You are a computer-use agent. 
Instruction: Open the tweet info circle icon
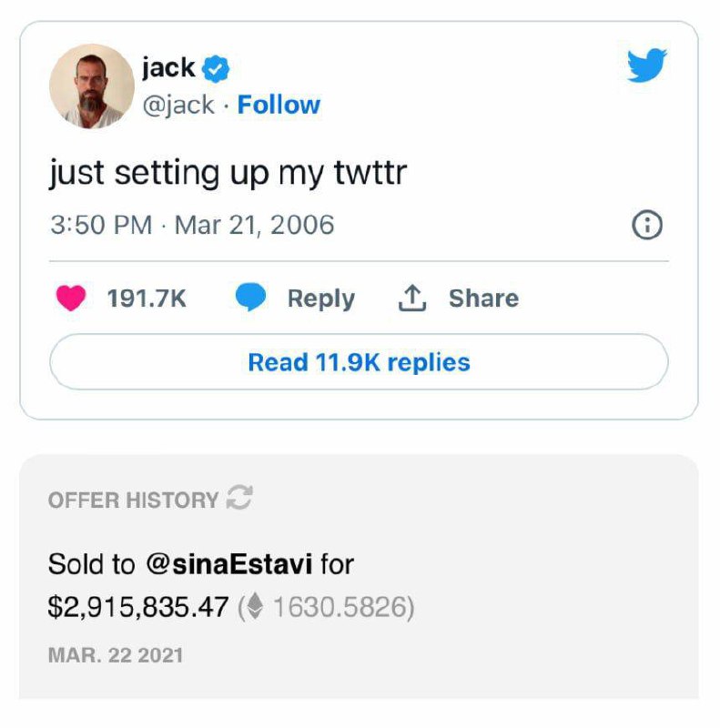pyautogui.click(x=646, y=226)
